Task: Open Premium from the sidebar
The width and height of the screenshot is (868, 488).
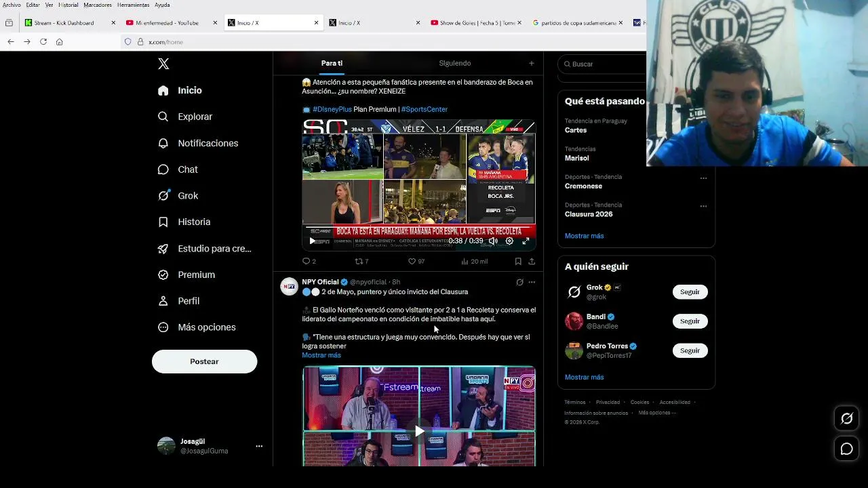Action: [186, 274]
